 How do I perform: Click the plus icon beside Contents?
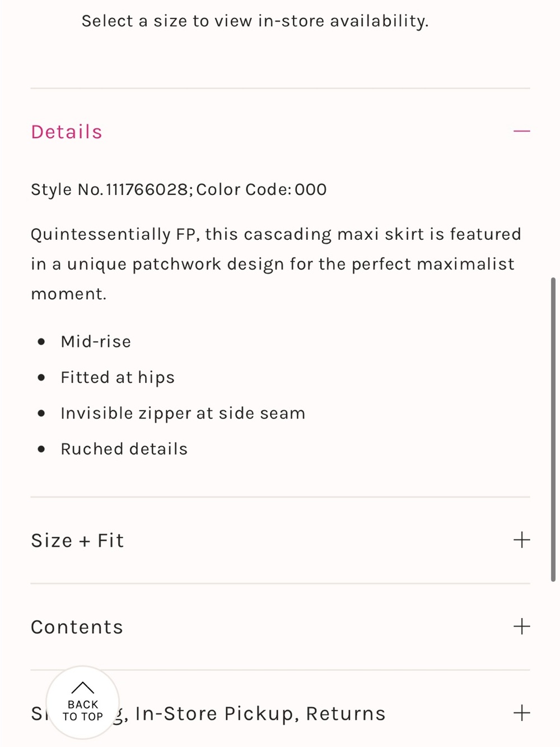521,626
